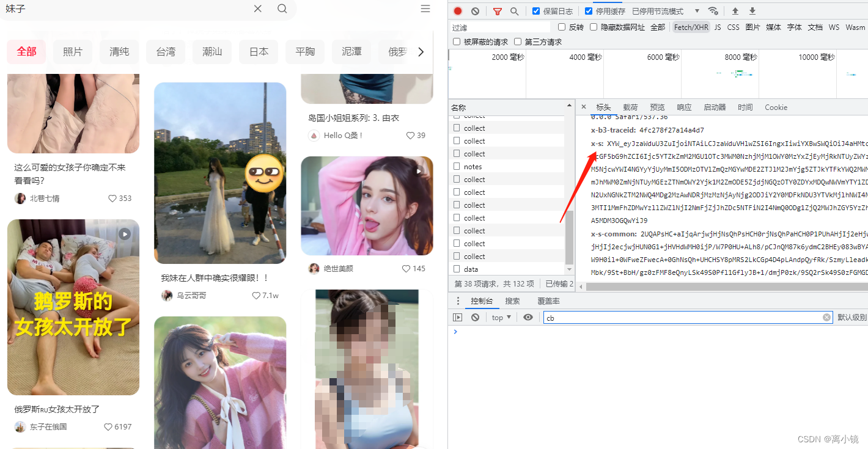Stop recording the network log
The image size is (868, 449).
(458, 10)
